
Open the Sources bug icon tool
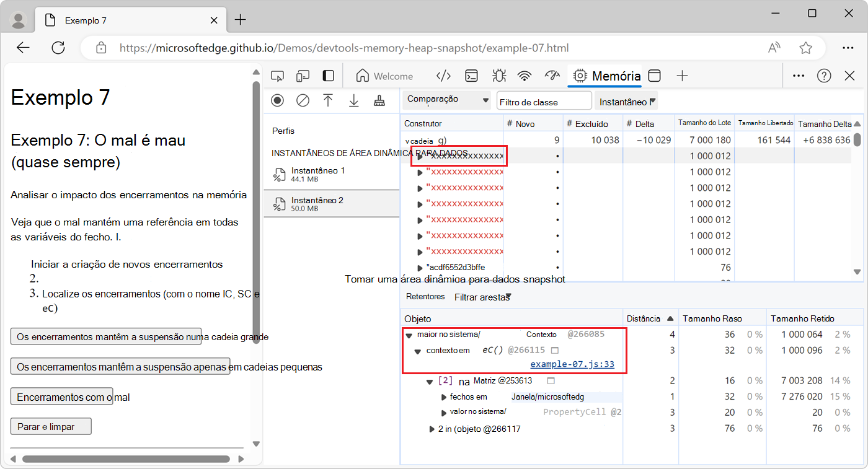498,76
